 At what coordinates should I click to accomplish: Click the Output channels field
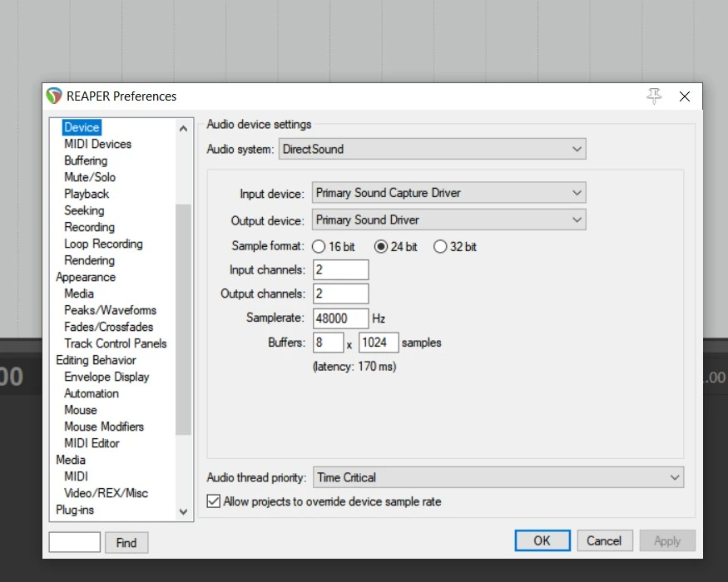pyautogui.click(x=341, y=293)
